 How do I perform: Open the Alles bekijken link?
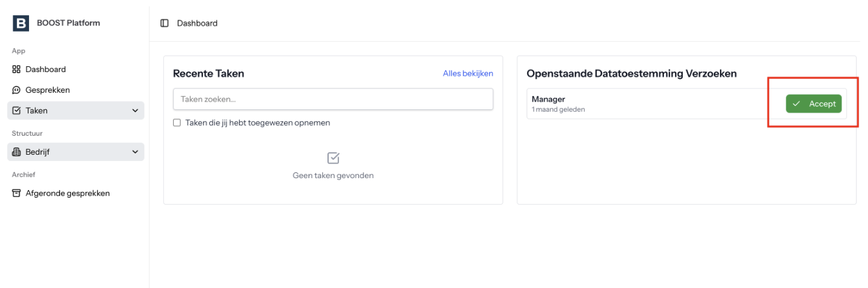click(468, 73)
